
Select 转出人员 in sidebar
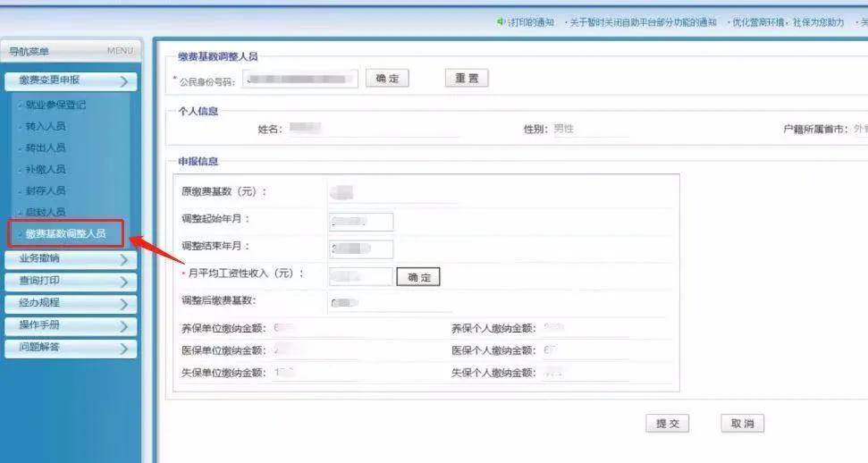(46, 147)
